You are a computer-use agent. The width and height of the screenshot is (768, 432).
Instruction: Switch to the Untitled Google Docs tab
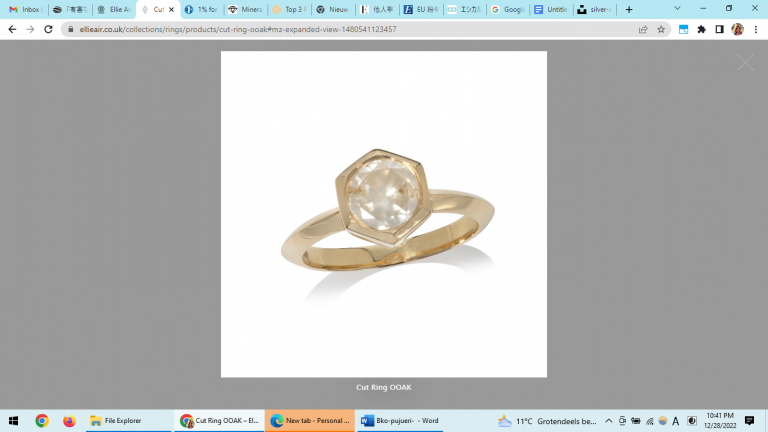551,9
